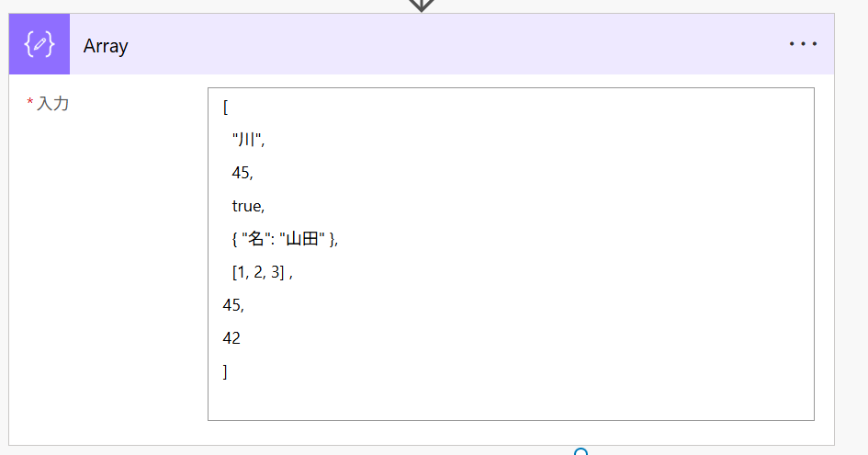Select the Array action title
The height and width of the screenshot is (455, 868).
(106, 46)
